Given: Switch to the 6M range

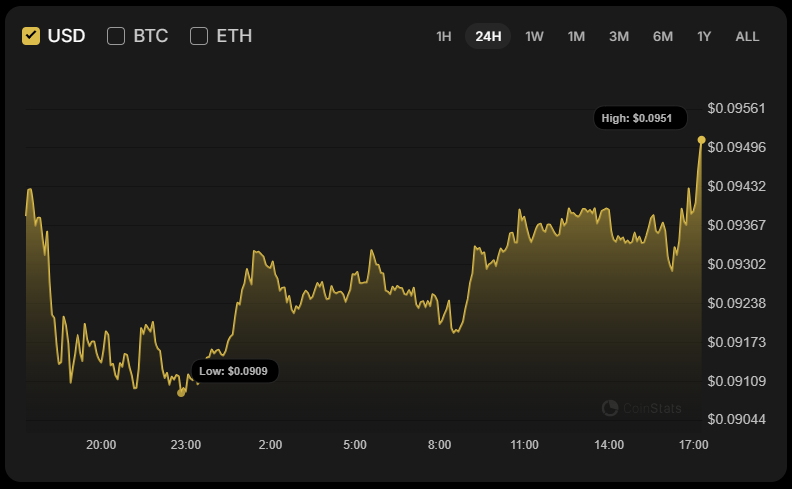Looking at the screenshot, I should click(663, 36).
